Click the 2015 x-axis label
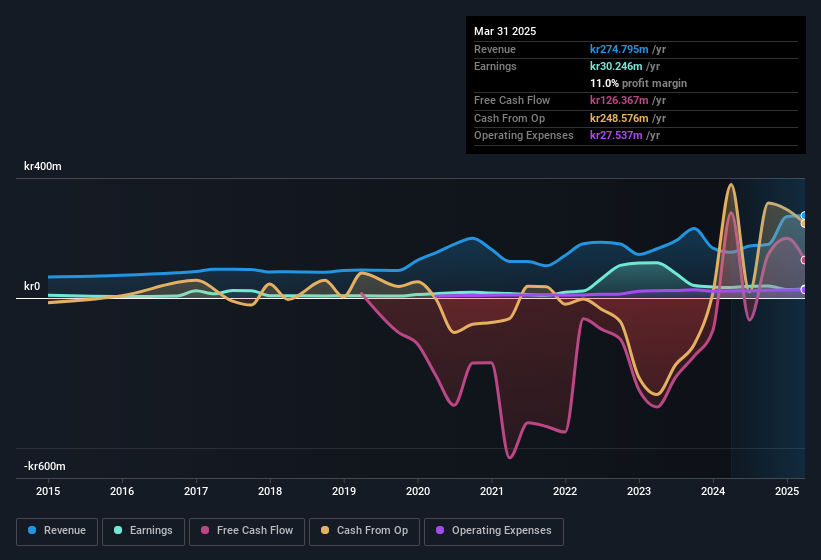Screen dimensions: 821x560 click(x=48, y=491)
